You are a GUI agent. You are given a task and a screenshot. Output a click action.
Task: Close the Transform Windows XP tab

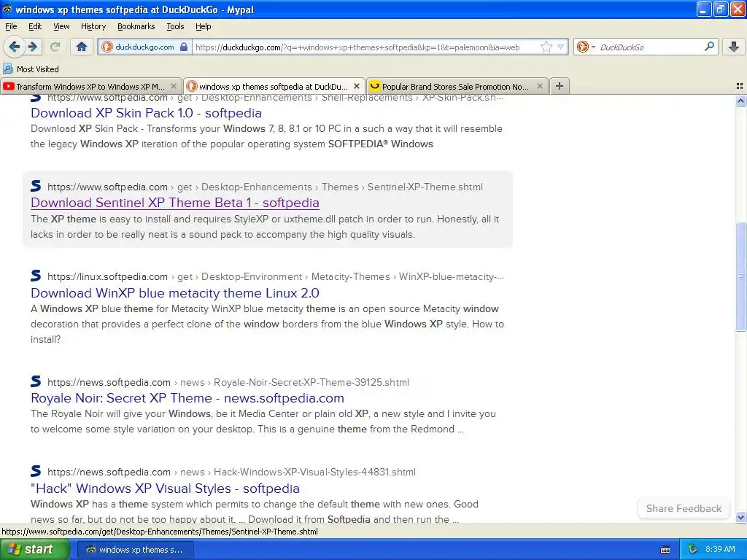[174, 86]
